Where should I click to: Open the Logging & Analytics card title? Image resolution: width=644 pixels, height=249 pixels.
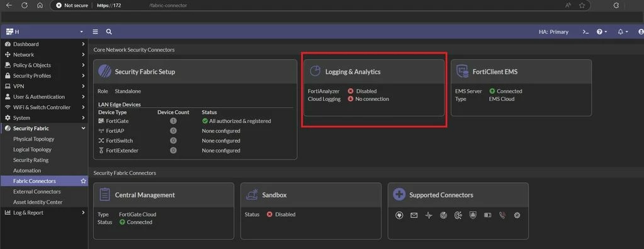tap(353, 72)
